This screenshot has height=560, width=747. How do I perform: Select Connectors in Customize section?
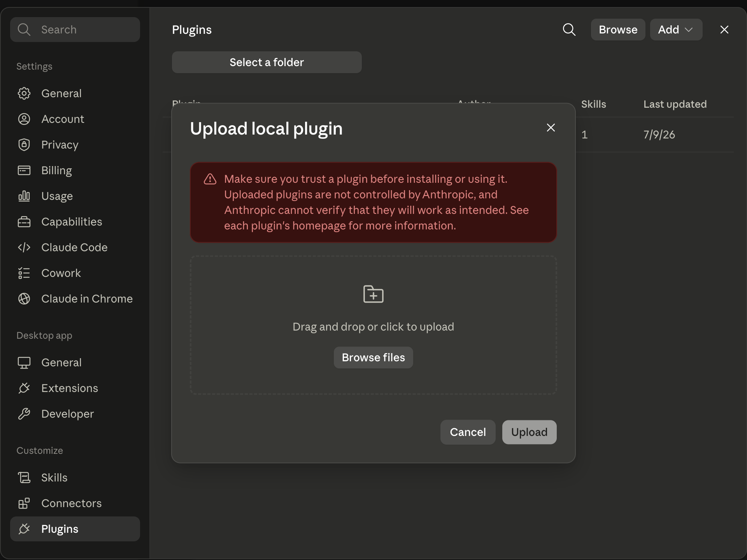click(x=75, y=503)
